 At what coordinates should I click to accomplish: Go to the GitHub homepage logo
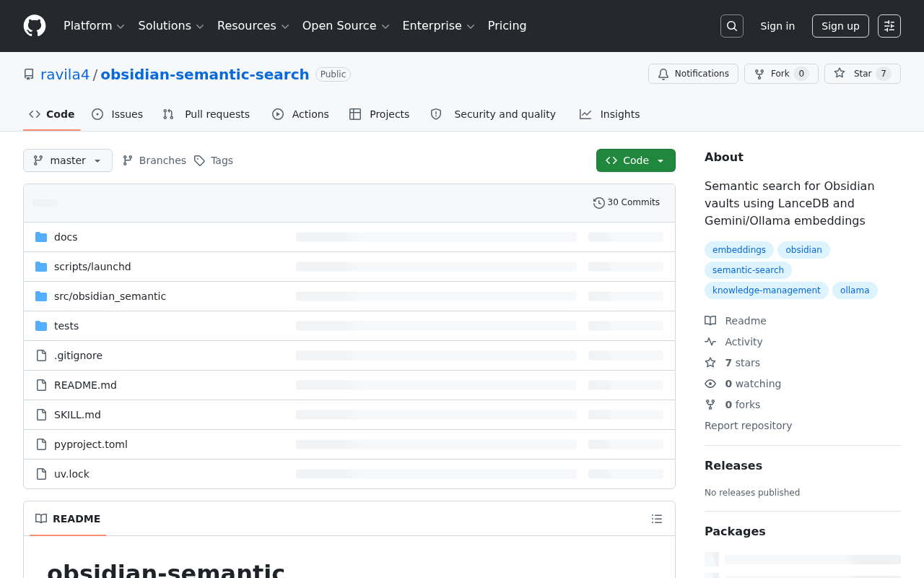(x=35, y=26)
